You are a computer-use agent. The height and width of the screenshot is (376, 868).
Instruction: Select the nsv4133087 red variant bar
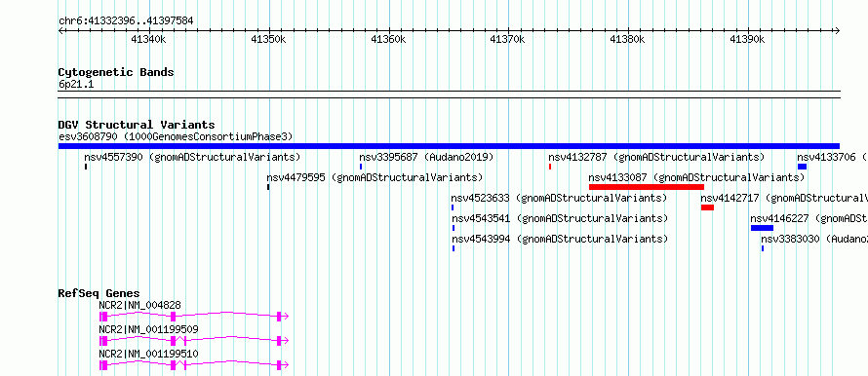[x=646, y=187]
